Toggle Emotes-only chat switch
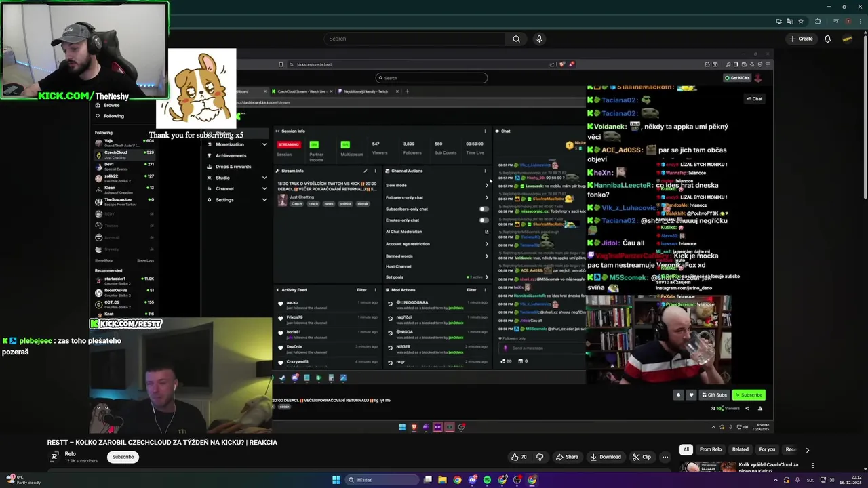This screenshot has height=488, width=868. coord(484,220)
